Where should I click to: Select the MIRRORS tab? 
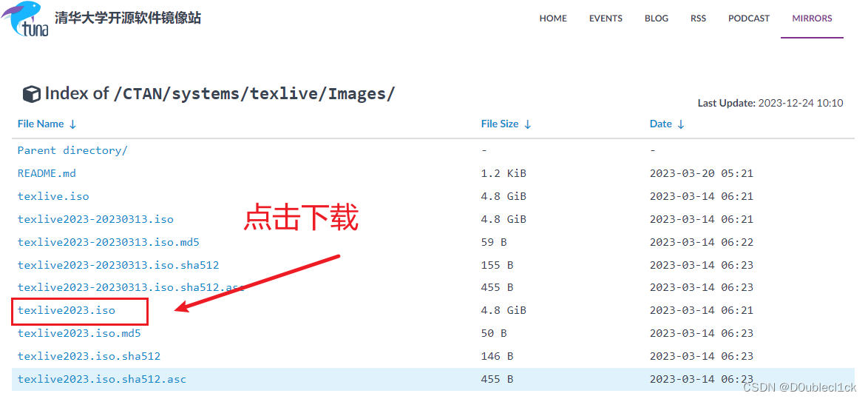click(812, 19)
